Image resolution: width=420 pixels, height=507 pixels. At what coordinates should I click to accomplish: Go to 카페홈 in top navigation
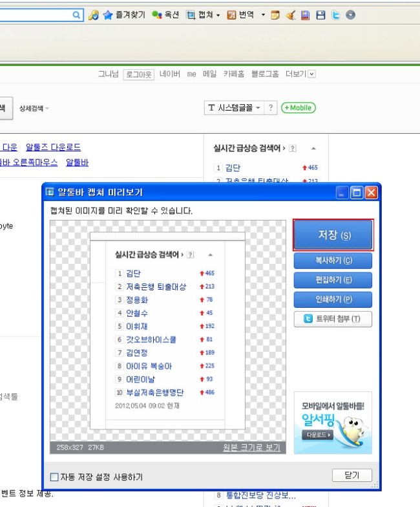[234, 74]
